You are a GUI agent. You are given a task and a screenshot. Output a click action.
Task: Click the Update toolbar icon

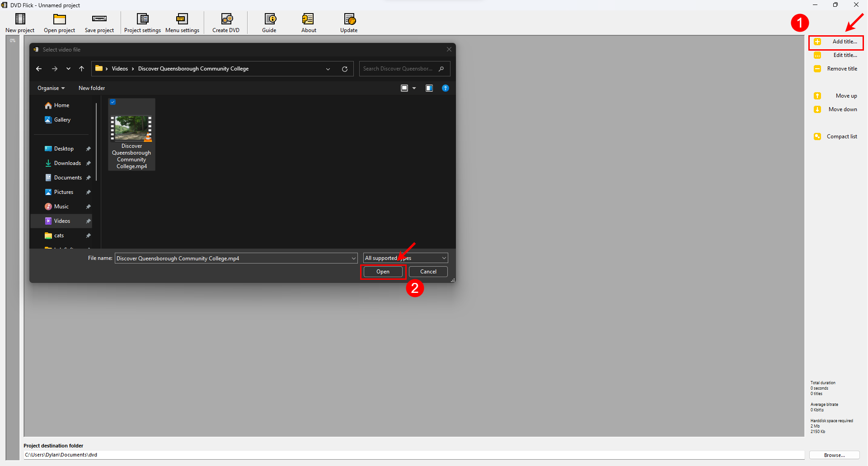tap(350, 19)
